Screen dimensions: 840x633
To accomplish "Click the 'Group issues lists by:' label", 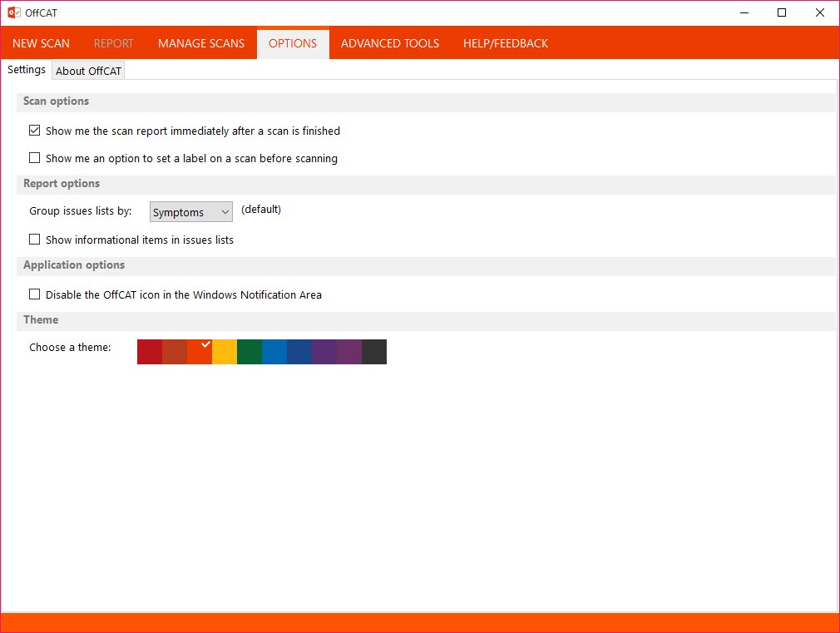I will pyautogui.click(x=81, y=211).
